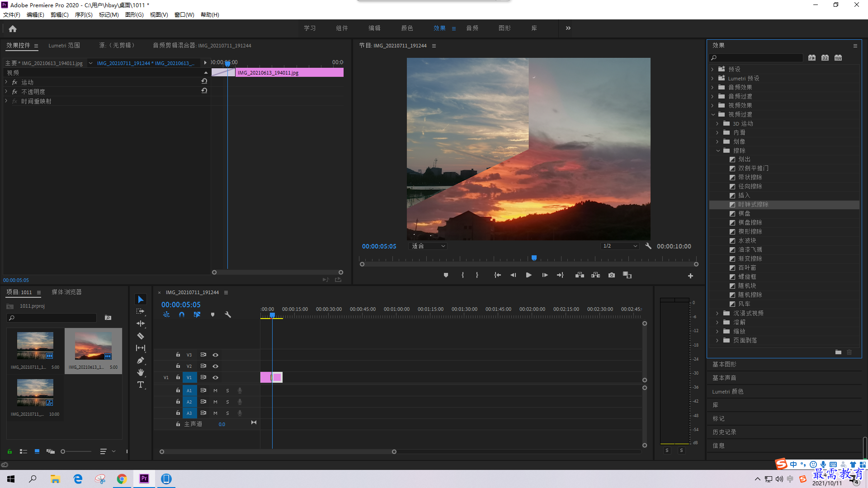Toggle V2 track output eye

tap(216, 366)
